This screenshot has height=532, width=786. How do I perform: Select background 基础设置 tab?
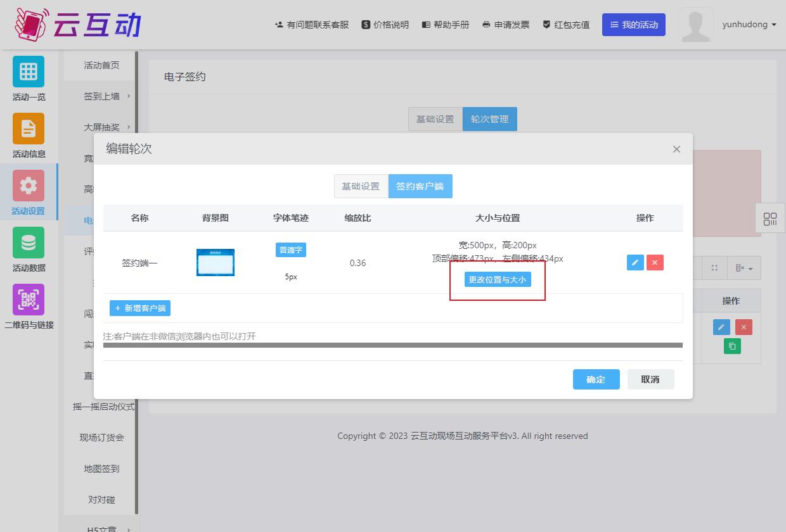(435, 119)
